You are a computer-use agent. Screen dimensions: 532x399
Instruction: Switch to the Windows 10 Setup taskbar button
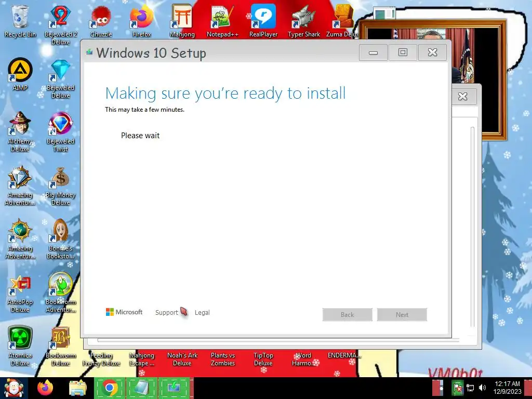click(x=174, y=388)
